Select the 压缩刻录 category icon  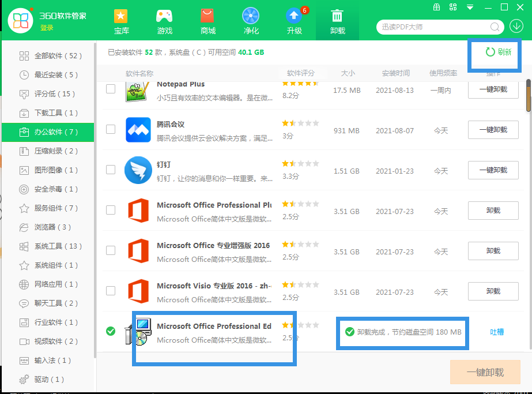pos(24,151)
